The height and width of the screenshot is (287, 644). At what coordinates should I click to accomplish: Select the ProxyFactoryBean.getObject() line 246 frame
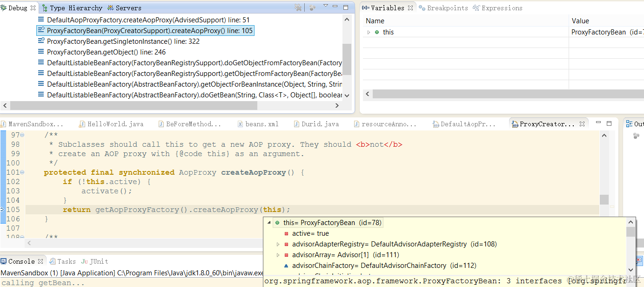click(101, 52)
